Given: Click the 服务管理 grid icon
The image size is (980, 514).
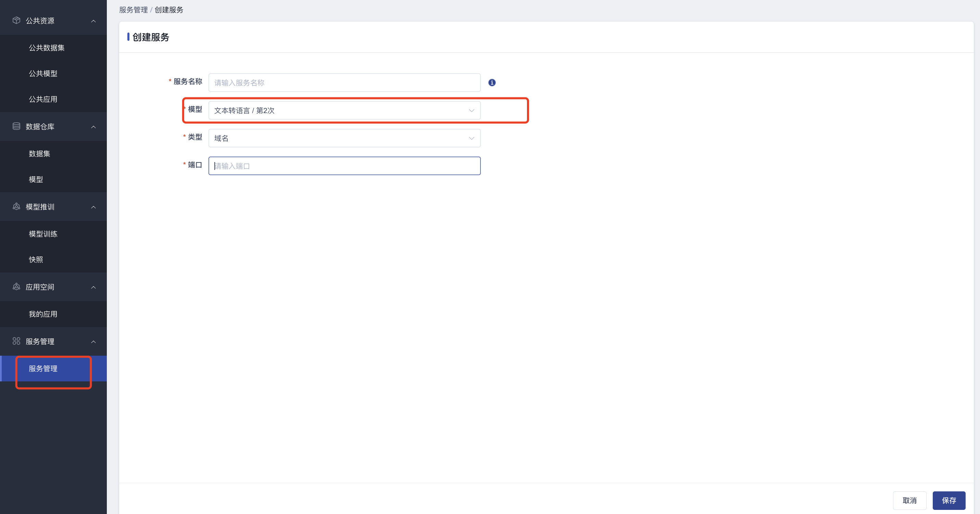Looking at the screenshot, I should (16, 341).
